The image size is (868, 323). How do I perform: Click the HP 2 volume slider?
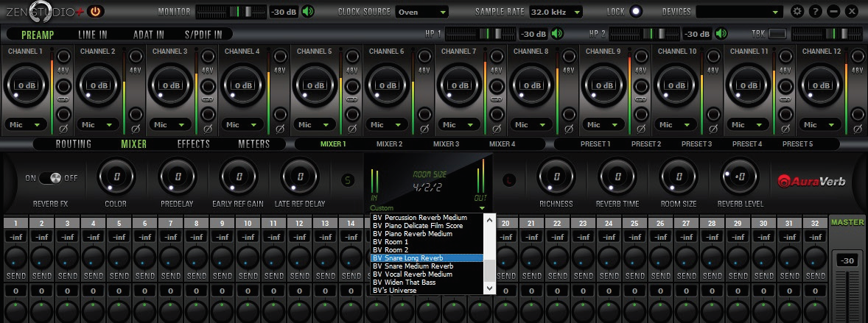644,34
